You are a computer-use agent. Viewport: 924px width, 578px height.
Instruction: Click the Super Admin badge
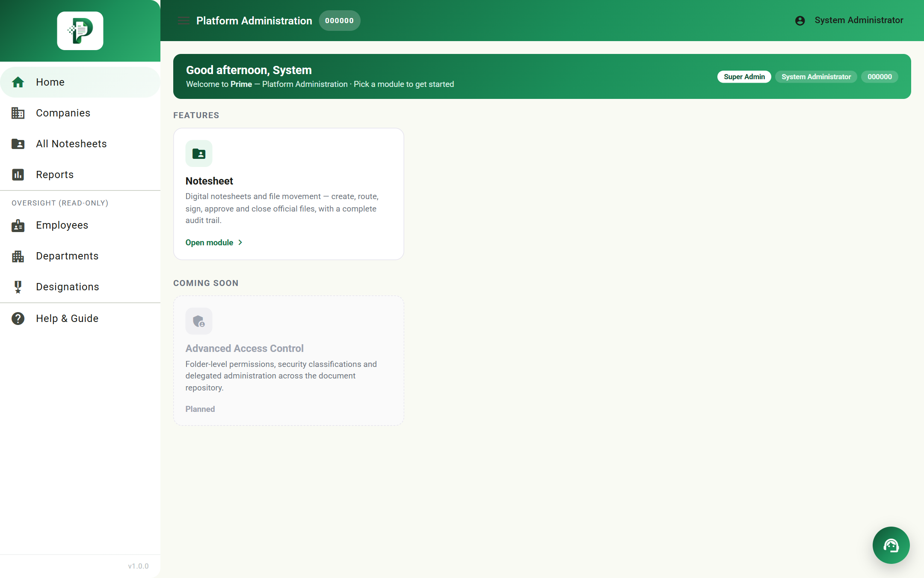(744, 77)
